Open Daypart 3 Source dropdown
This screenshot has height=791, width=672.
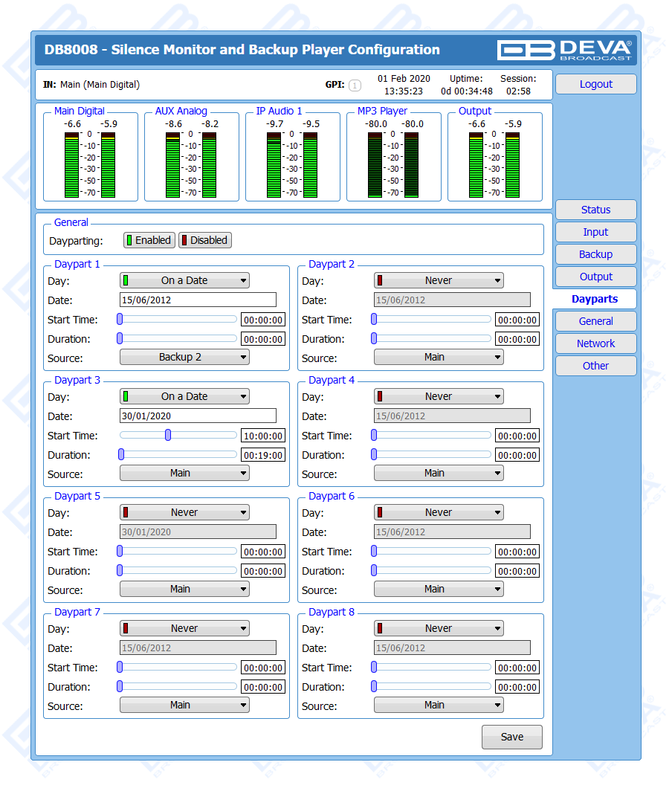point(184,473)
